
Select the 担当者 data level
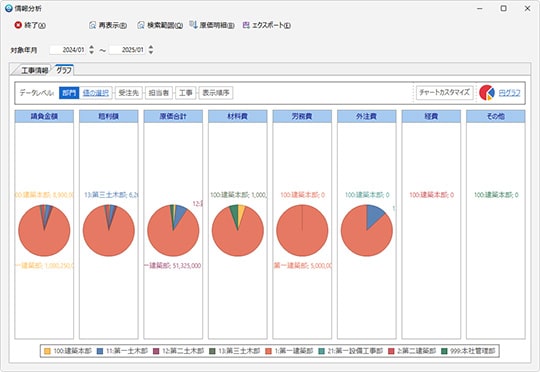click(x=158, y=93)
